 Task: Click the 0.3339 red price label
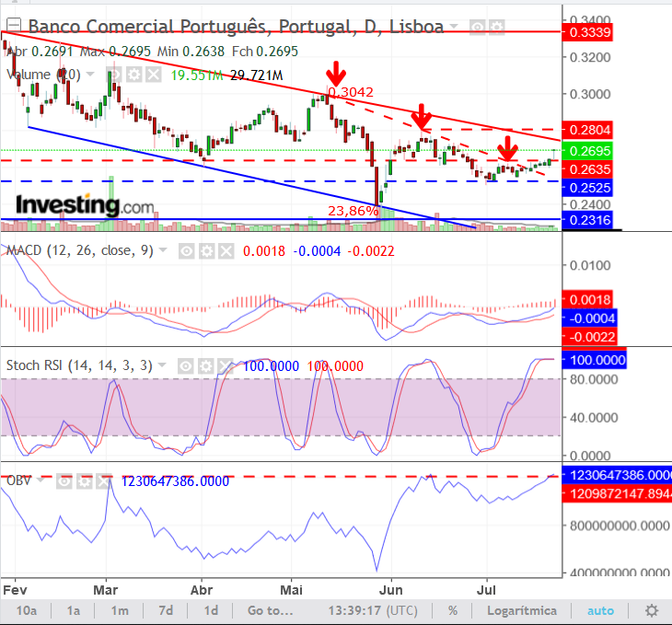click(587, 32)
